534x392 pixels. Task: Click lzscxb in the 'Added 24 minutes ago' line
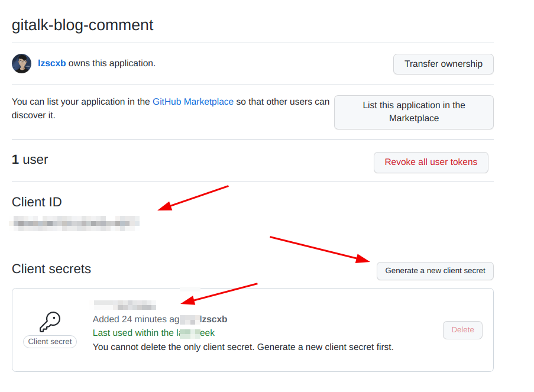(214, 319)
